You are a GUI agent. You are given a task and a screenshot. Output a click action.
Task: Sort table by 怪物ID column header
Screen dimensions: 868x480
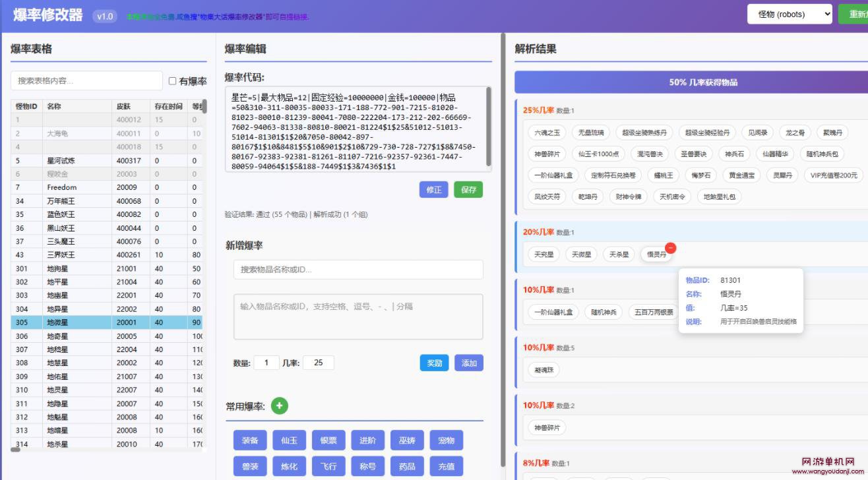(26, 106)
